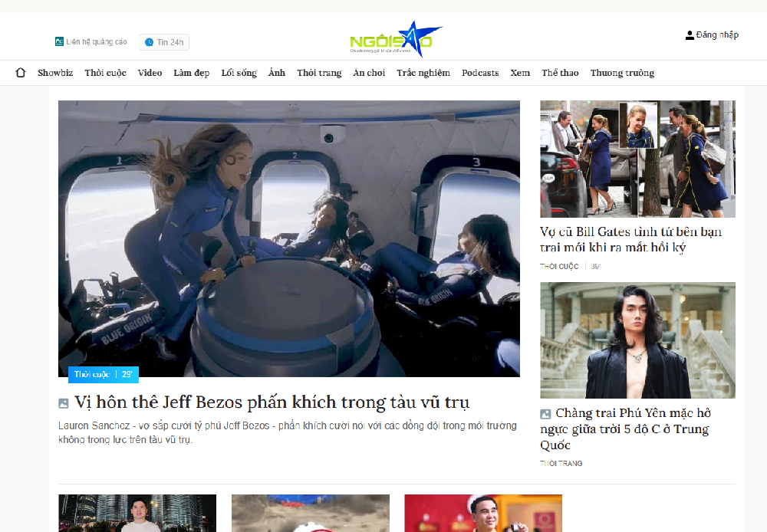Go to the Podcasts section
767x532 pixels.
(x=480, y=73)
